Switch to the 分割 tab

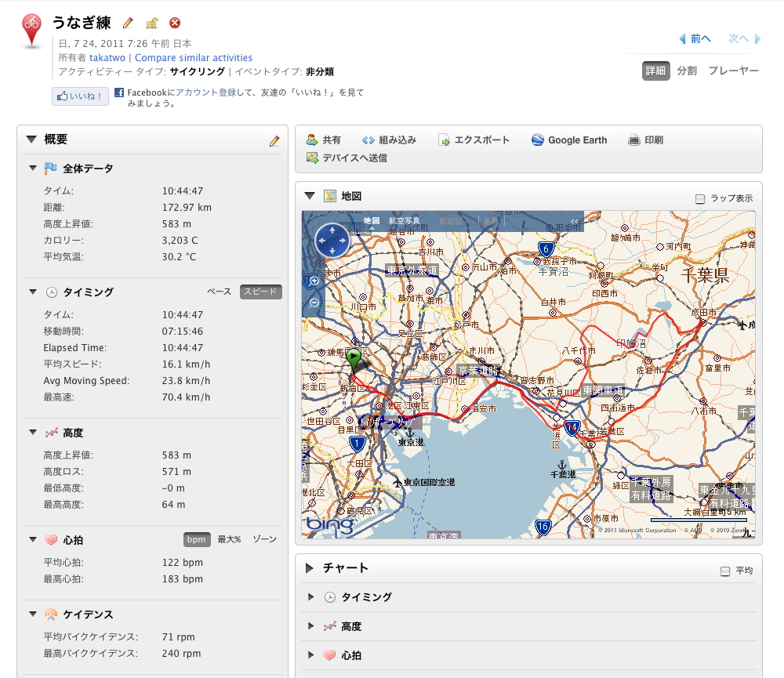(687, 71)
